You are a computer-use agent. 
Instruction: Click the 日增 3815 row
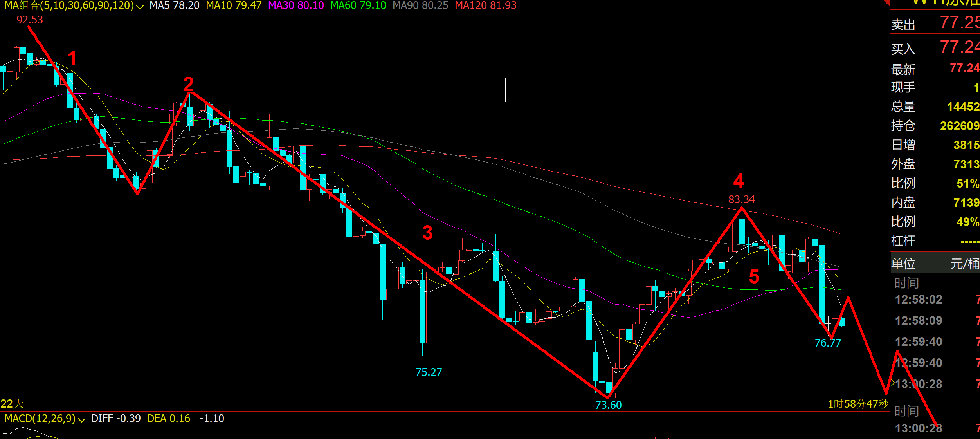coord(935,145)
